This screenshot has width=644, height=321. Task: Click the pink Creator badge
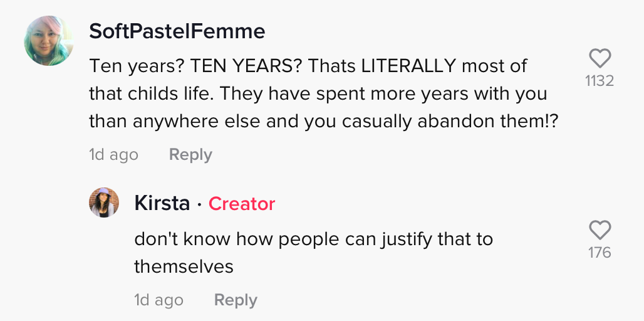point(242,204)
